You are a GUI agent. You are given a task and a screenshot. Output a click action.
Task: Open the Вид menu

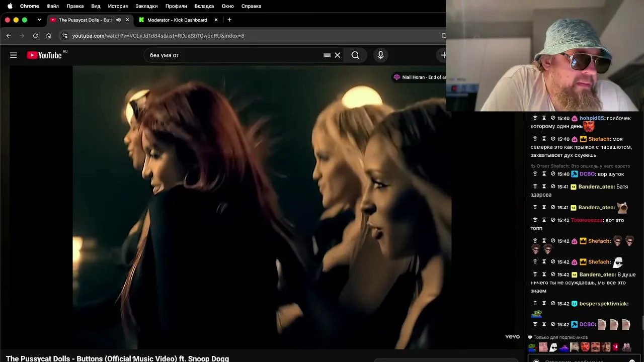[x=96, y=6]
